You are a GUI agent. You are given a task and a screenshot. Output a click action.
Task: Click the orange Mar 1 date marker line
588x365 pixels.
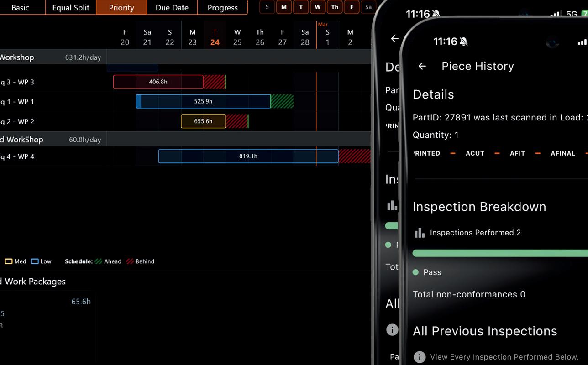click(316, 94)
